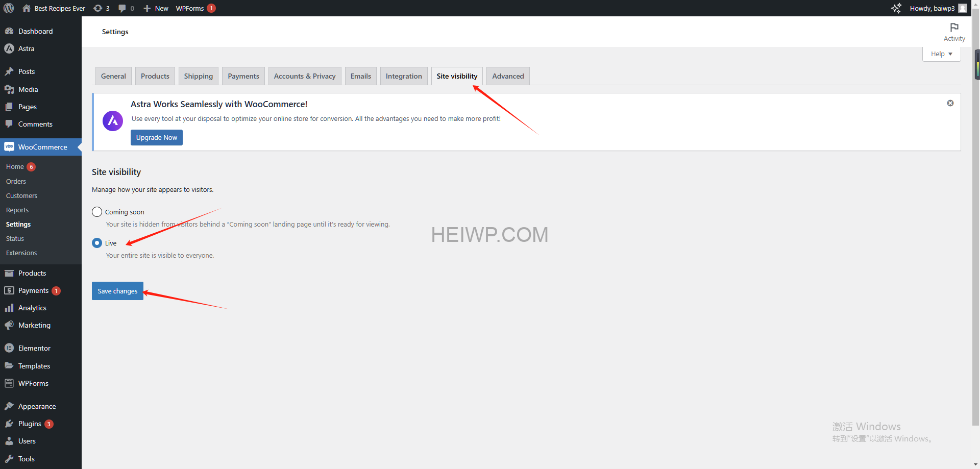Click the Products box icon in sidebar
Image resolution: width=980 pixels, height=469 pixels.
pos(9,273)
